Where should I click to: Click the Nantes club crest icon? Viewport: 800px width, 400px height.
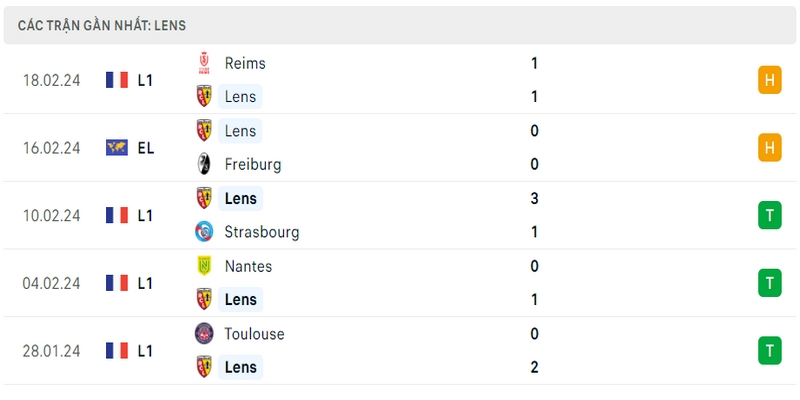[204, 266]
